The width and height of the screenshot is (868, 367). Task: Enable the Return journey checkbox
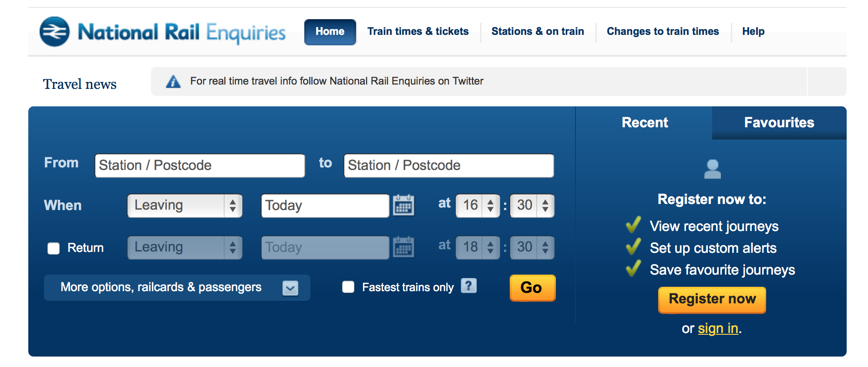pyautogui.click(x=54, y=248)
